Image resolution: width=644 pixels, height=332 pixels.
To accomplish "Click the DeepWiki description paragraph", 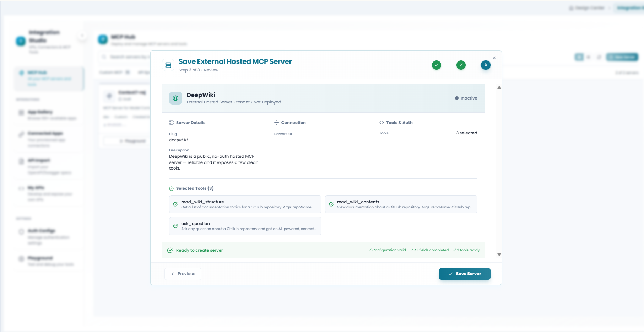I will [x=214, y=162].
